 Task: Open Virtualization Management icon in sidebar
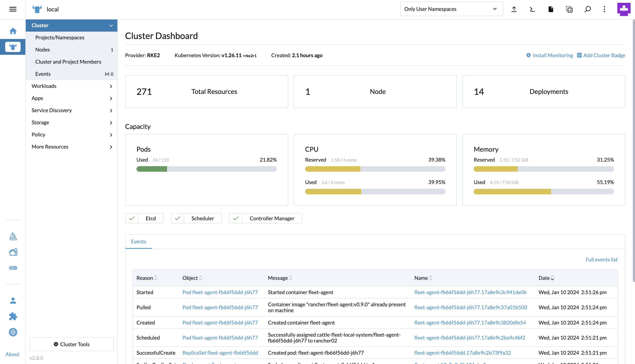pos(13,268)
